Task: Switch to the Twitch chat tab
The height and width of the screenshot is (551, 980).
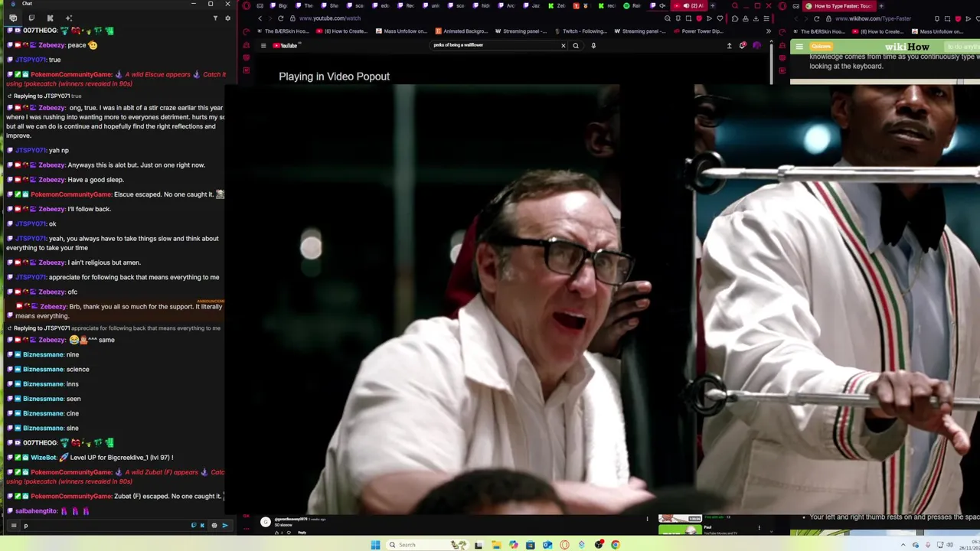Action: 31,18
